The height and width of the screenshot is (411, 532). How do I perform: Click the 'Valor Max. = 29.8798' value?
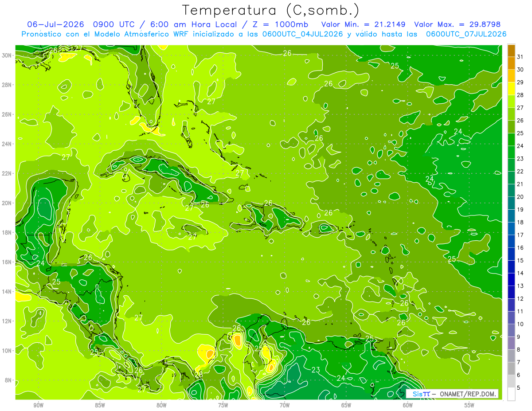click(x=458, y=24)
